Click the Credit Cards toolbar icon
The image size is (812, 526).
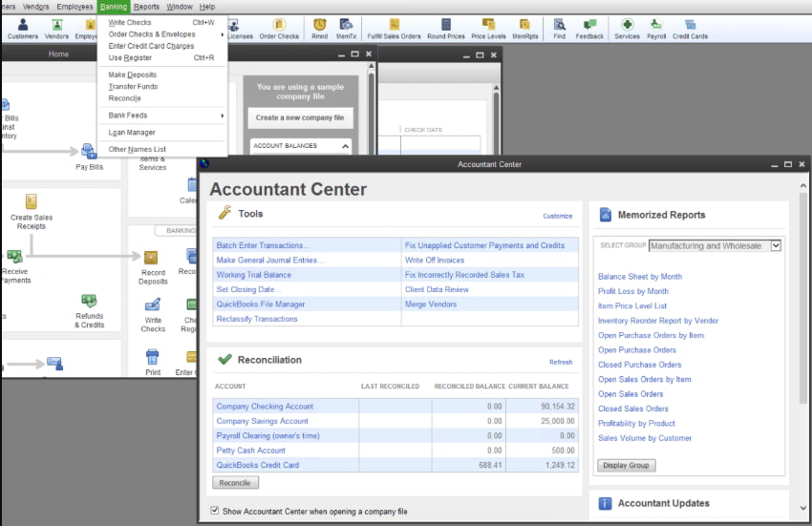point(691,29)
